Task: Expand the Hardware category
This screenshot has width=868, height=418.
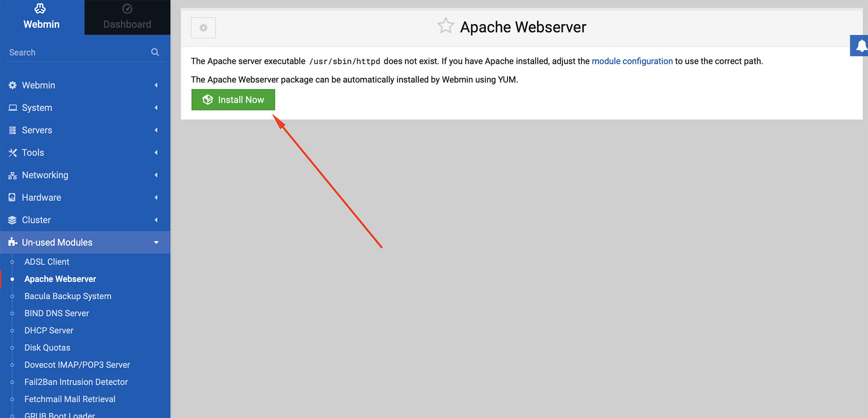Action: click(x=85, y=197)
